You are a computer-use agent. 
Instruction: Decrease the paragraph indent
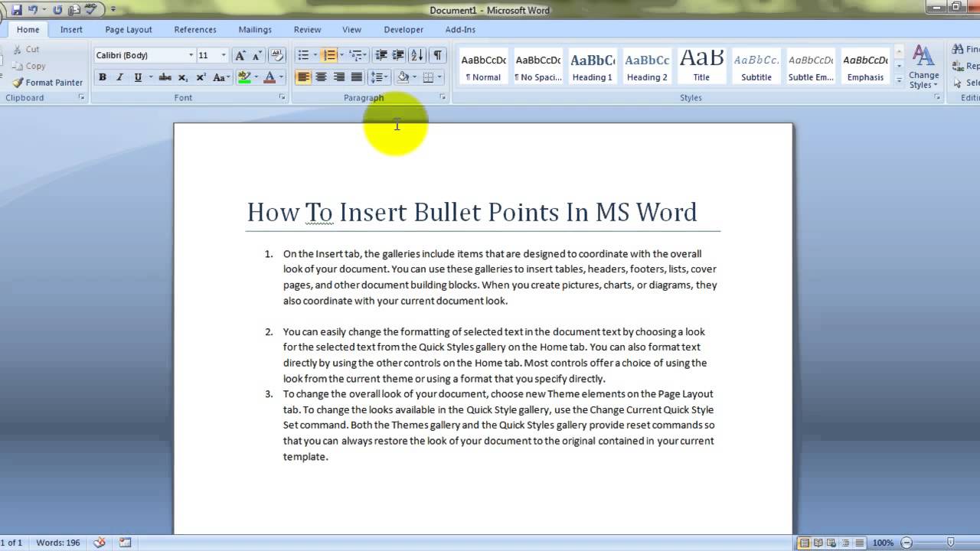[x=381, y=55]
